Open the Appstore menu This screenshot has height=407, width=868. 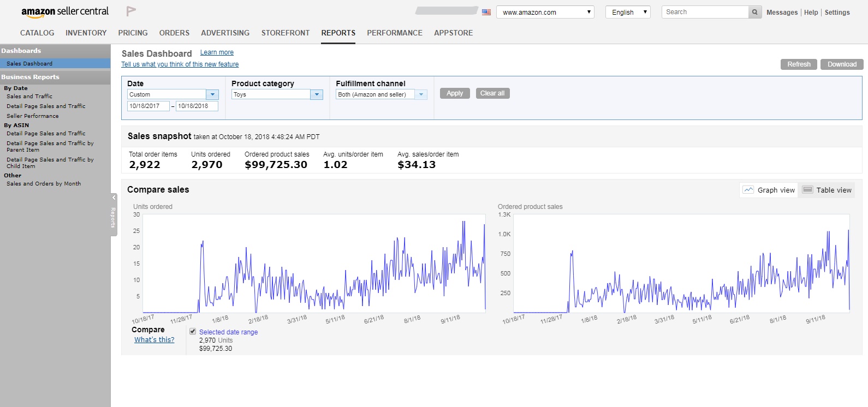(454, 33)
